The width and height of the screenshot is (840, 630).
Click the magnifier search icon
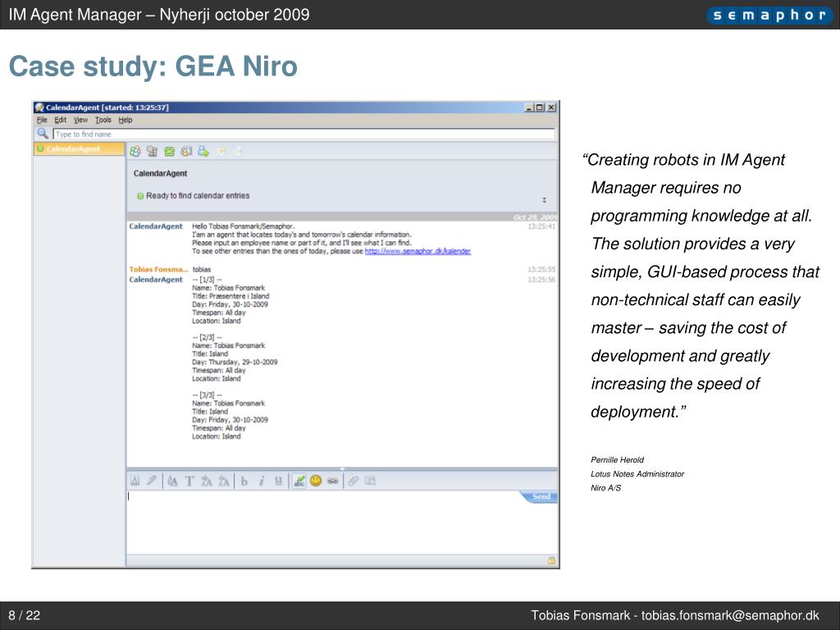(x=43, y=134)
